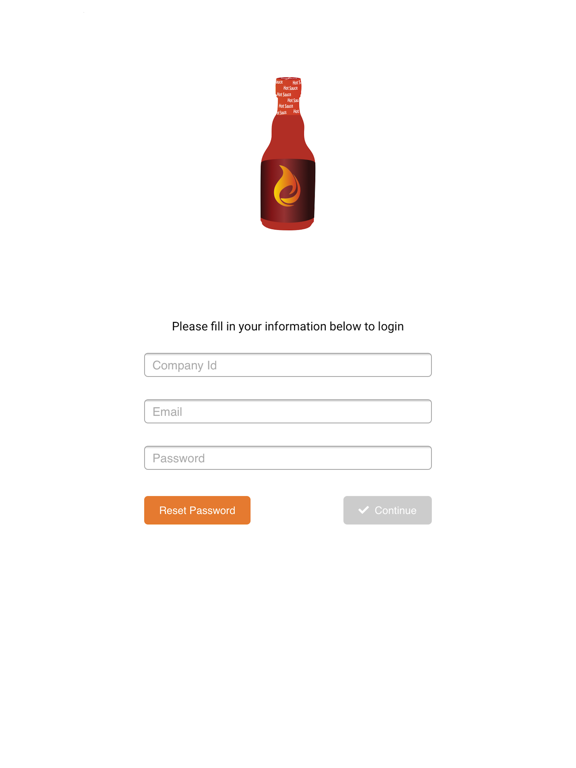Click the 'Password' placeholder text
576x768 pixels.
coord(179,458)
